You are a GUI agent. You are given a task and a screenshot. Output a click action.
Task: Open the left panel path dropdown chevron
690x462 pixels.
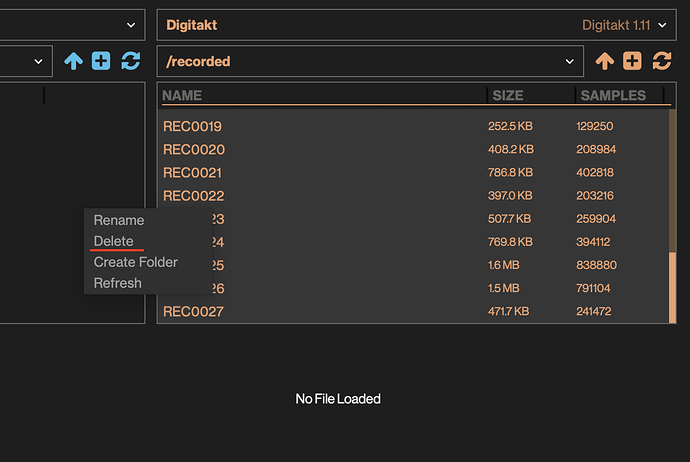pos(38,61)
